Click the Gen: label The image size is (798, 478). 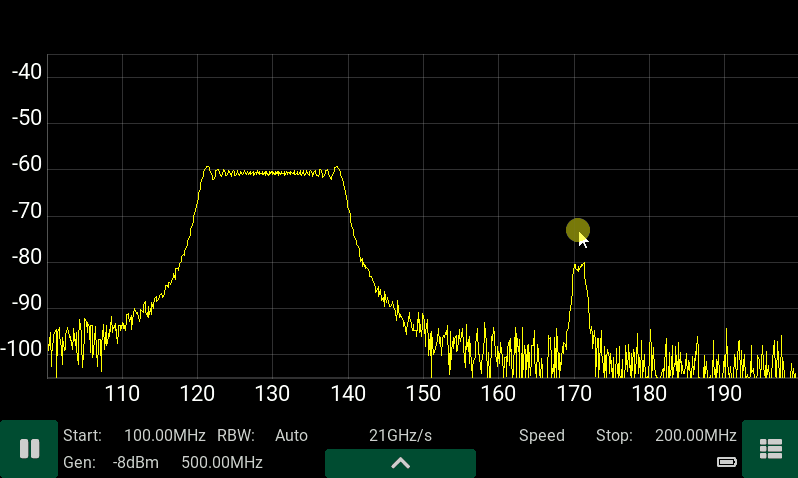(x=79, y=463)
